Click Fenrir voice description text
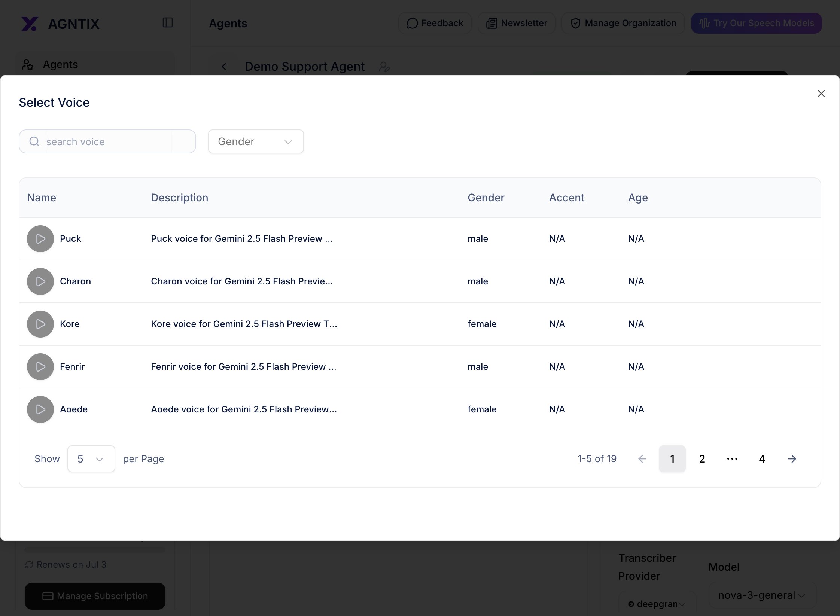 (x=244, y=367)
